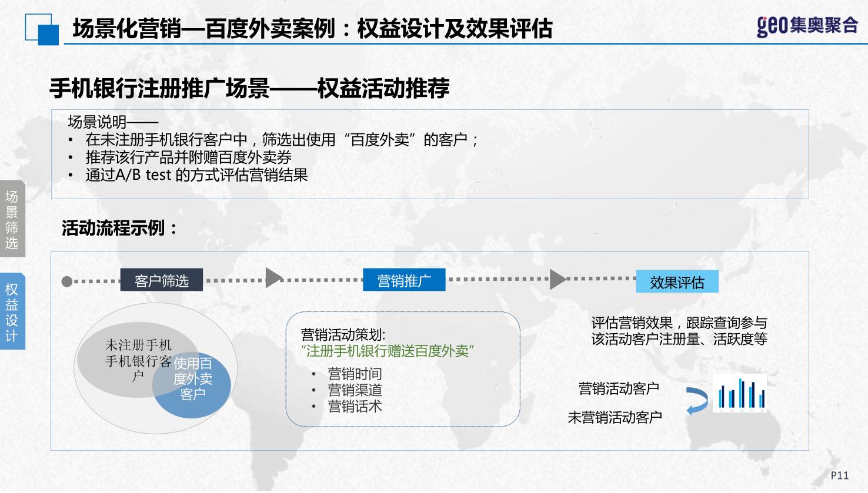
Task: Click the 客户筛选 step box
Action: point(162,280)
